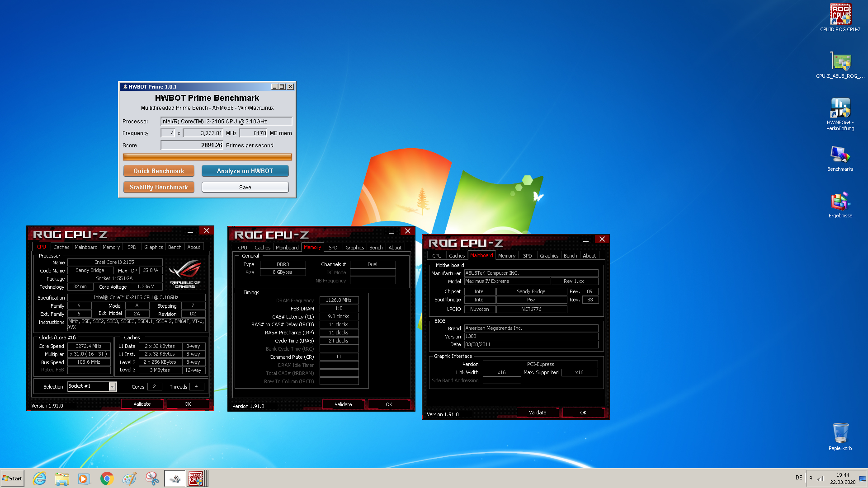Launch Google Chrome from the taskbar
This screenshot has width=868, height=488.
coord(107,479)
